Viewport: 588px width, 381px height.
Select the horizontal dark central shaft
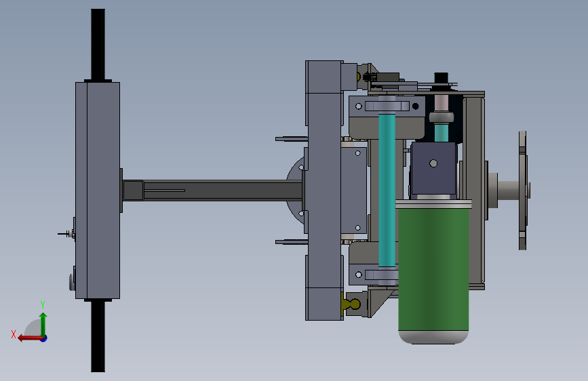coord(212,190)
